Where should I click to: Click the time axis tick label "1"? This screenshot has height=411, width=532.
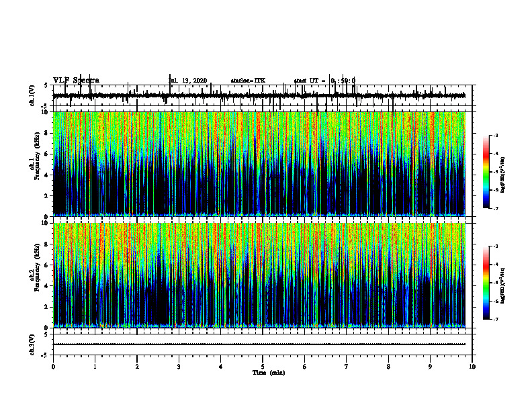(95, 367)
